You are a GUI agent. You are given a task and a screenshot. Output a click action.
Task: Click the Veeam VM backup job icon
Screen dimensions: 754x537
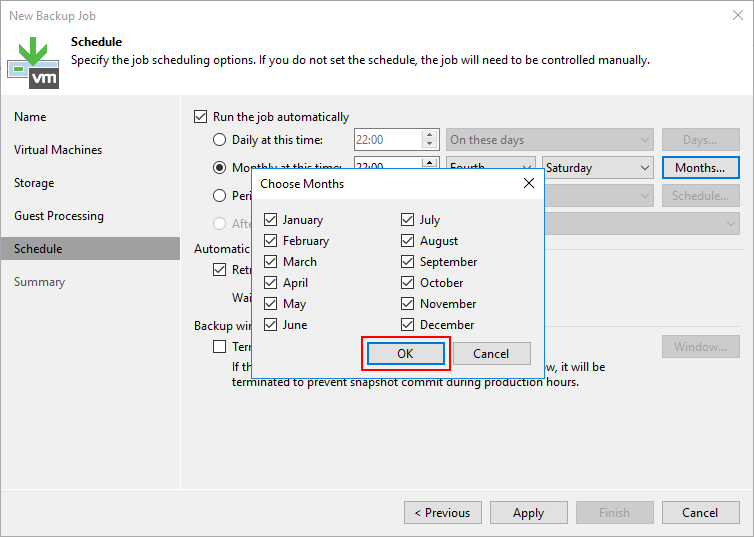(33, 60)
